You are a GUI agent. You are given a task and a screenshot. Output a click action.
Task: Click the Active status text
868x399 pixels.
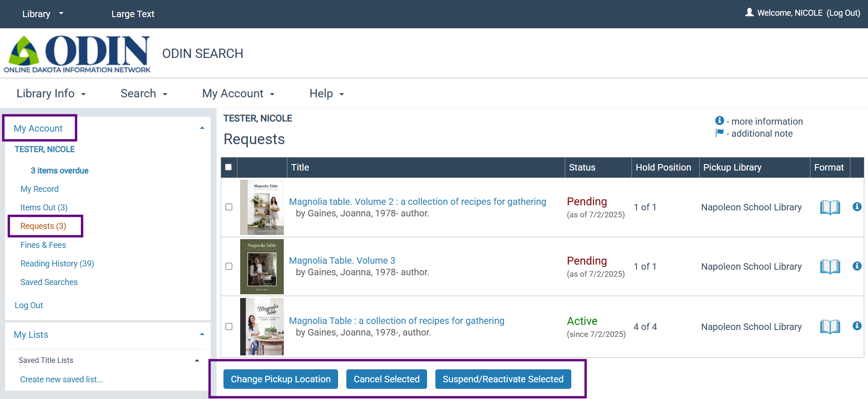point(582,321)
